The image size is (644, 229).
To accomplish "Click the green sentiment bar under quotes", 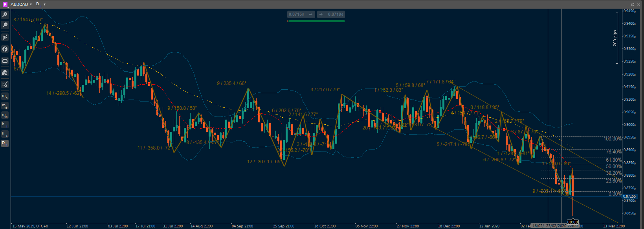I will click(316, 21).
